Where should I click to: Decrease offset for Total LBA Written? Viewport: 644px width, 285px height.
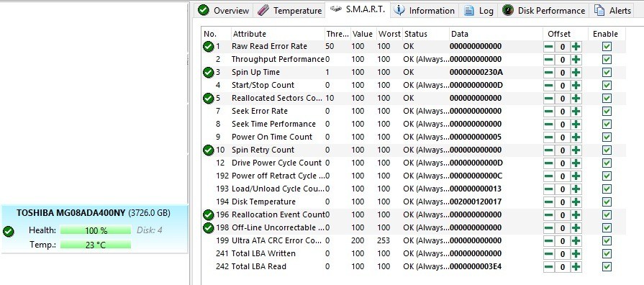tap(549, 254)
